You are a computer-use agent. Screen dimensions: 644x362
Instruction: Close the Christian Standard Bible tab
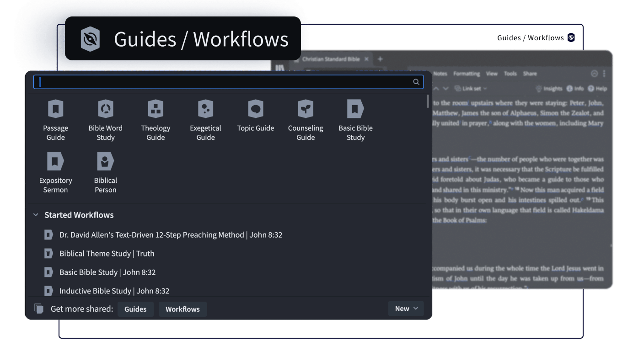(367, 59)
